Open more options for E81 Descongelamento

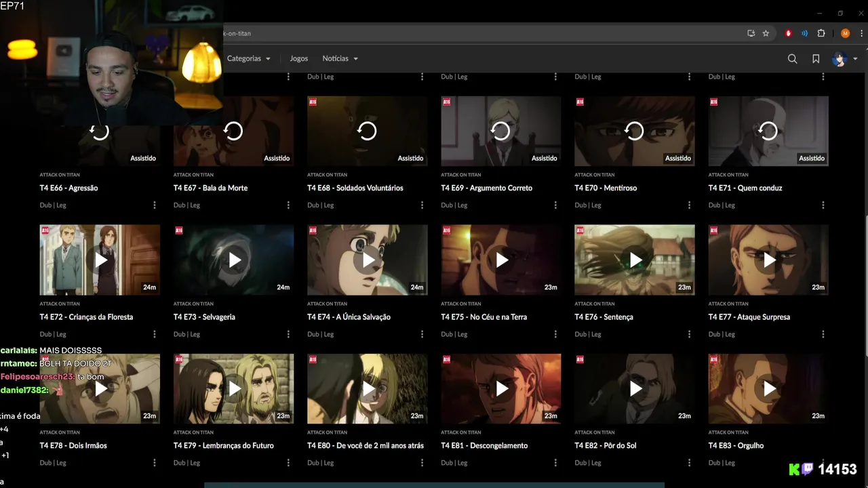[555, 463]
